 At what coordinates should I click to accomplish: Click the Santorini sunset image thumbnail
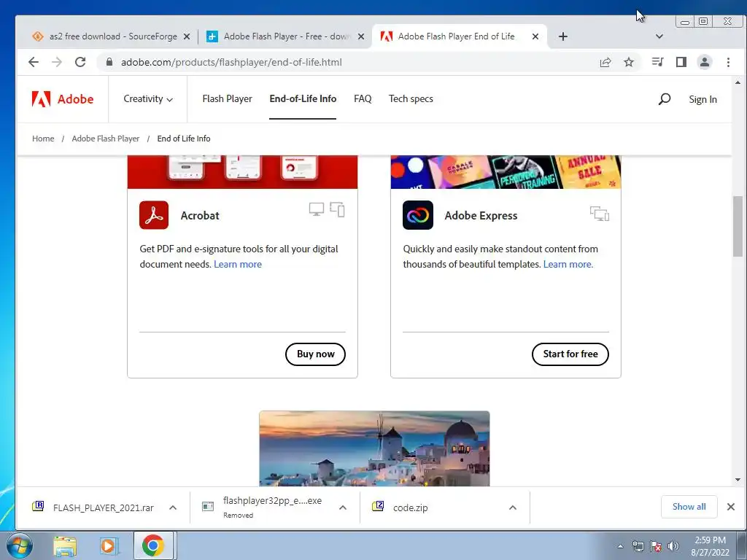tap(374, 448)
